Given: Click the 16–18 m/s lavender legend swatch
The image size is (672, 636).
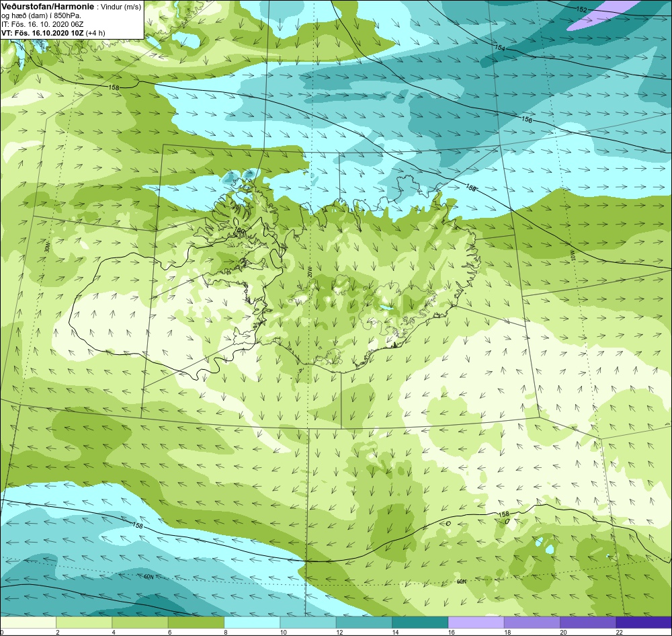Looking at the screenshot, I should click(x=476, y=623).
